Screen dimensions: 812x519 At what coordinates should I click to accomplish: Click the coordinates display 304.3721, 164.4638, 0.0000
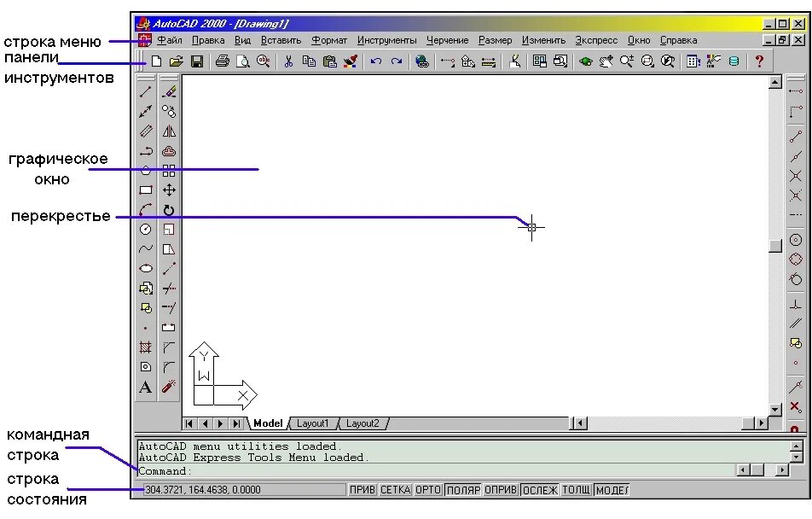245,490
